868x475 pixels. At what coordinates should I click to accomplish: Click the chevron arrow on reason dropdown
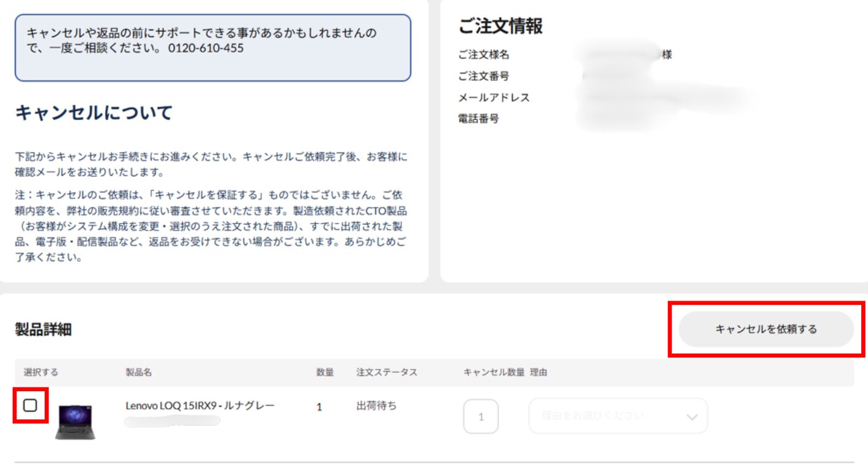coord(692,417)
